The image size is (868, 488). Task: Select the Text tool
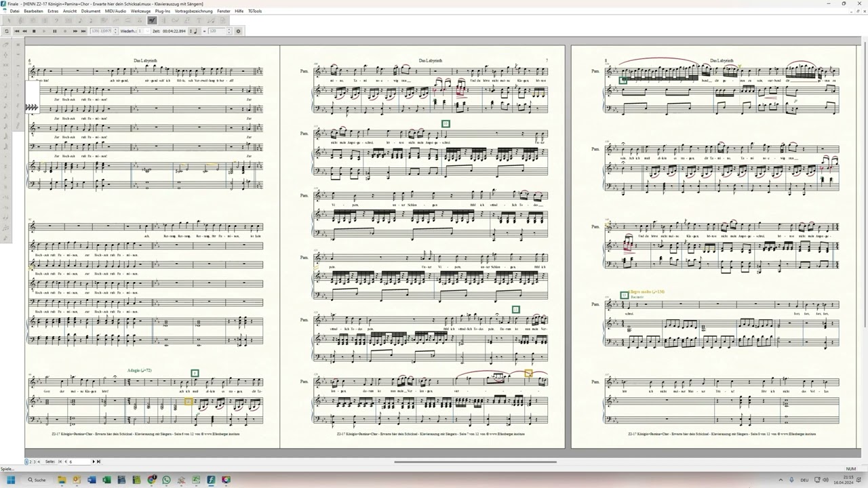tap(199, 20)
